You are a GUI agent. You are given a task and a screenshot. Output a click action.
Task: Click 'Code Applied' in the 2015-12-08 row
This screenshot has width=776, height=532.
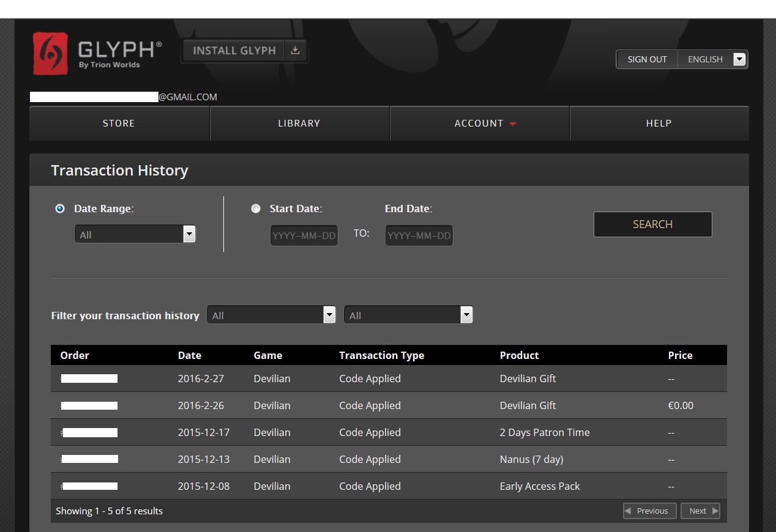coord(370,486)
